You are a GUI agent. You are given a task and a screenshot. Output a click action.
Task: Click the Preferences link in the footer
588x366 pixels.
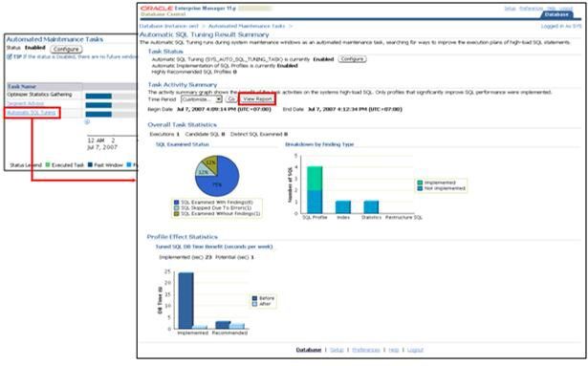coord(366,350)
